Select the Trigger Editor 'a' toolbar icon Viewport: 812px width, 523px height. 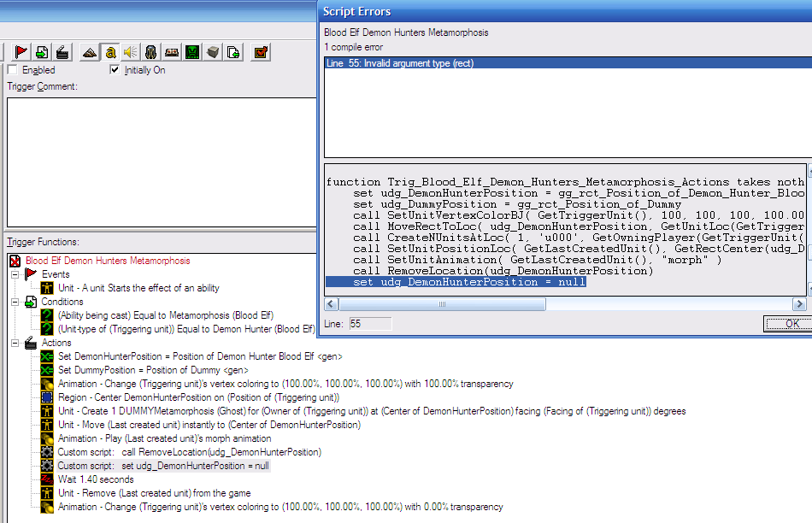point(109,52)
